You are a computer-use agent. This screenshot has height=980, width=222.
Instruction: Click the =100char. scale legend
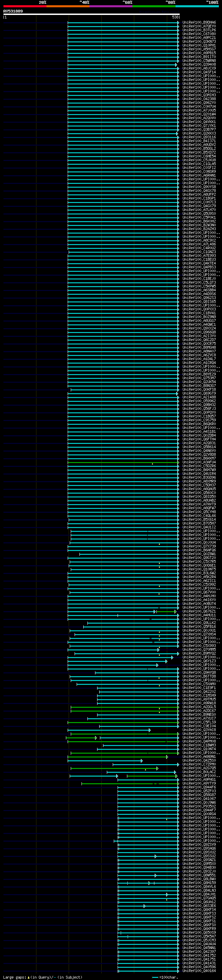pyautogui.click(x=166, y=977)
